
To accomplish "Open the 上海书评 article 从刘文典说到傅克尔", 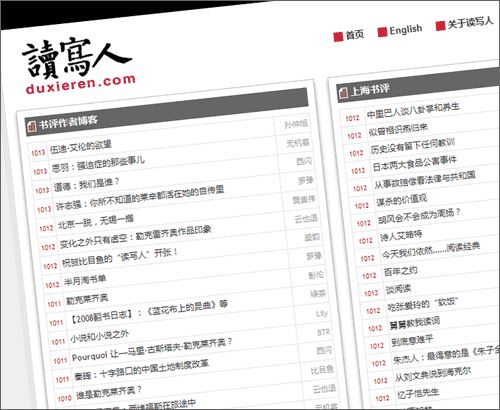I will 433,374.
